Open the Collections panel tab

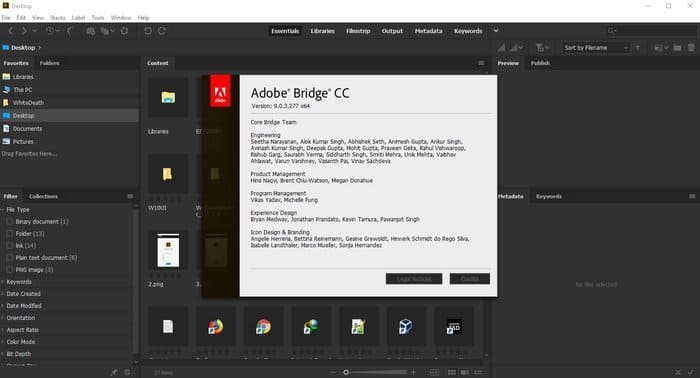[43, 196]
